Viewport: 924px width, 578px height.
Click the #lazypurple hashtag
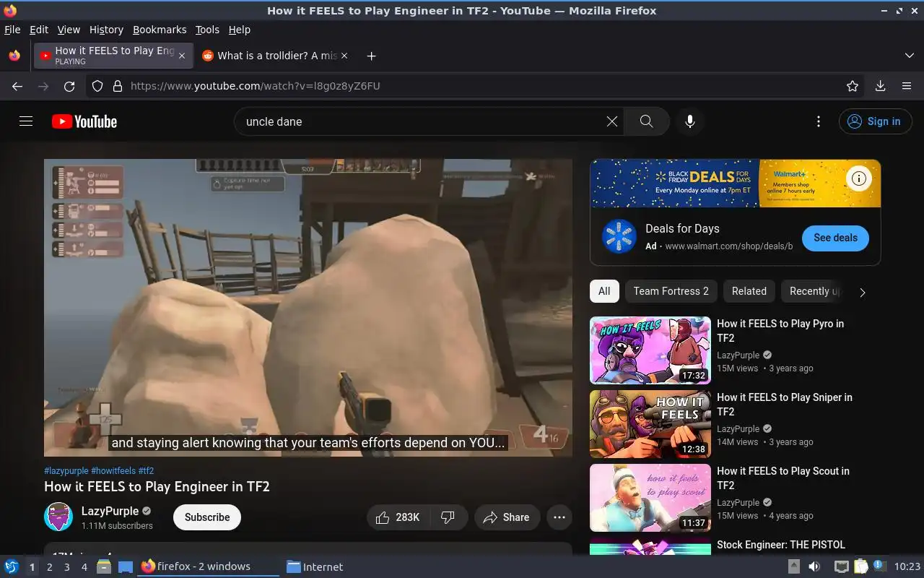(66, 470)
